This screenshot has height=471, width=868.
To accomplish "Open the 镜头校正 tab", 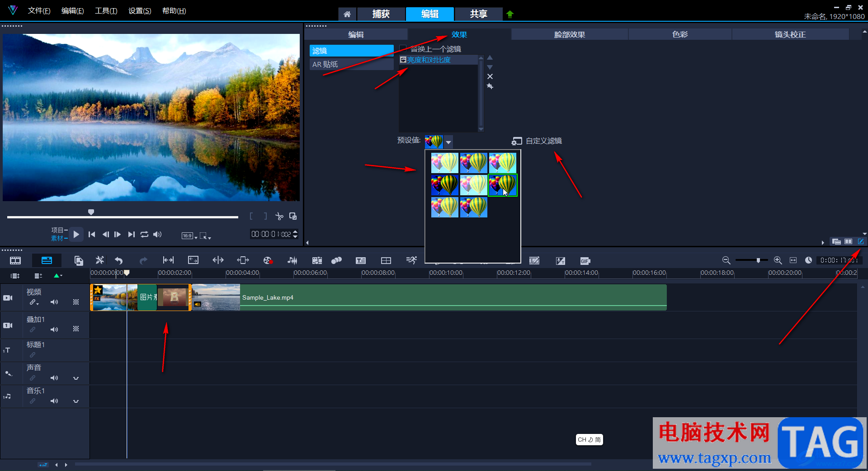I will pyautogui.click(x=790, y=34).
